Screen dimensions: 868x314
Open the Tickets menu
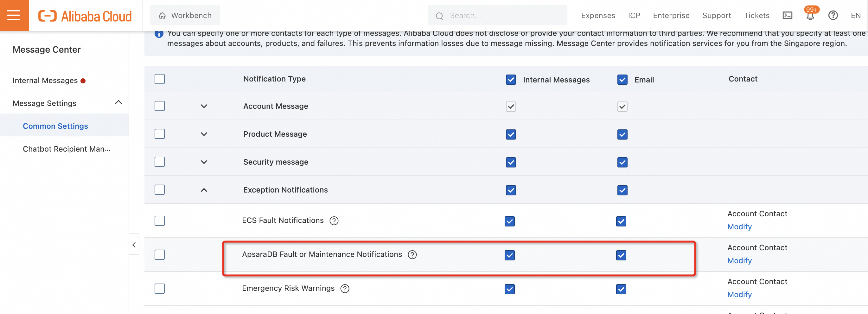[756, 16]
